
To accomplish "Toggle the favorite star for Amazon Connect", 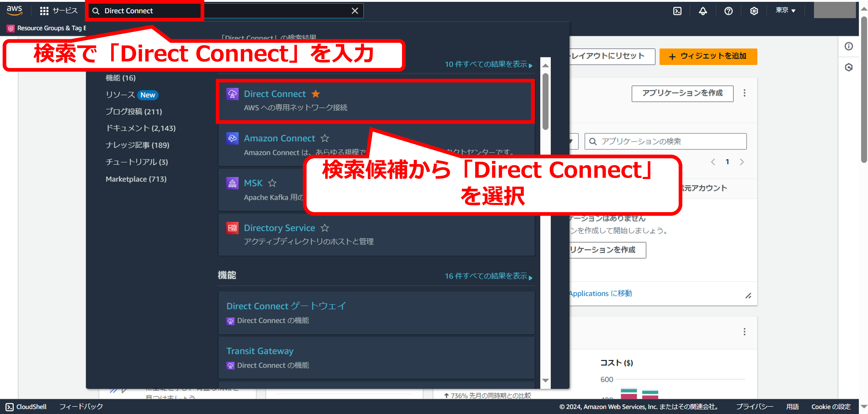I will 324,138.
